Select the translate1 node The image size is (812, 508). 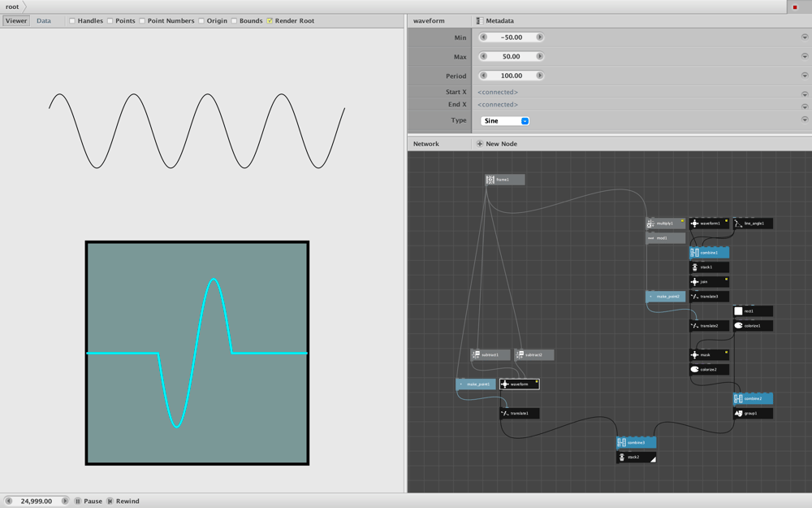[520, 413]
